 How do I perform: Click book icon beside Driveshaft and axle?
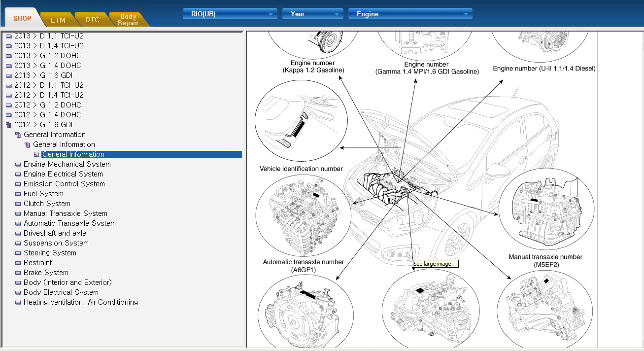point(18,233)
